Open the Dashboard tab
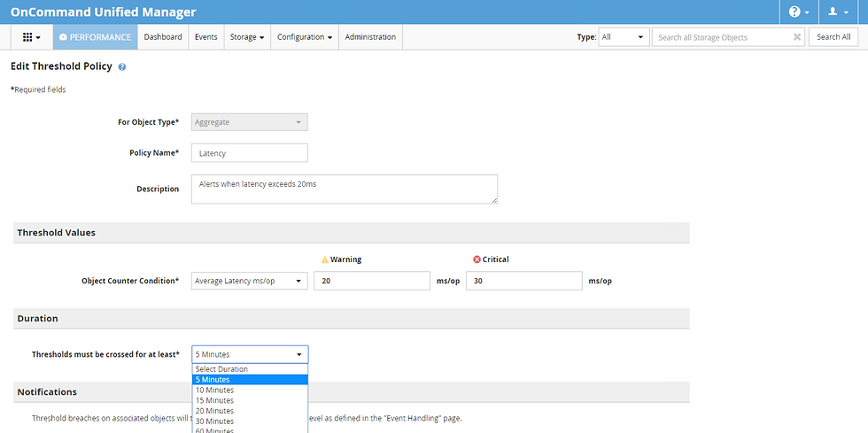 pyautogui.click(x=163, y=37)
